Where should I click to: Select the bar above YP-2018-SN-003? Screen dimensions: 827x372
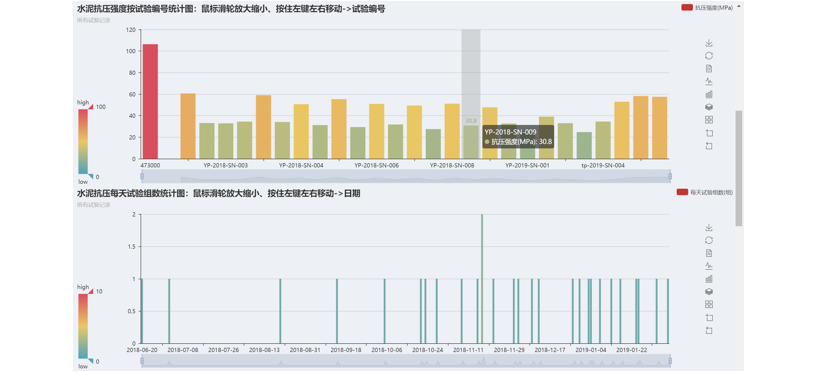(226, 141)
